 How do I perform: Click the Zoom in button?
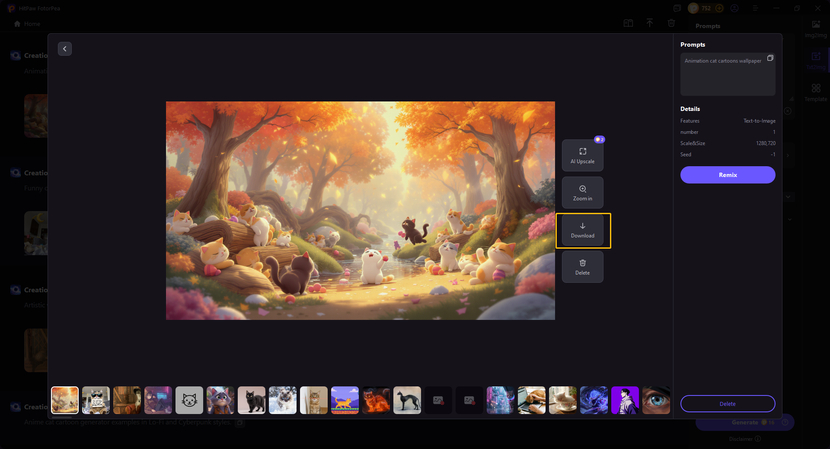pyautogui.click(x=582, y=193)
